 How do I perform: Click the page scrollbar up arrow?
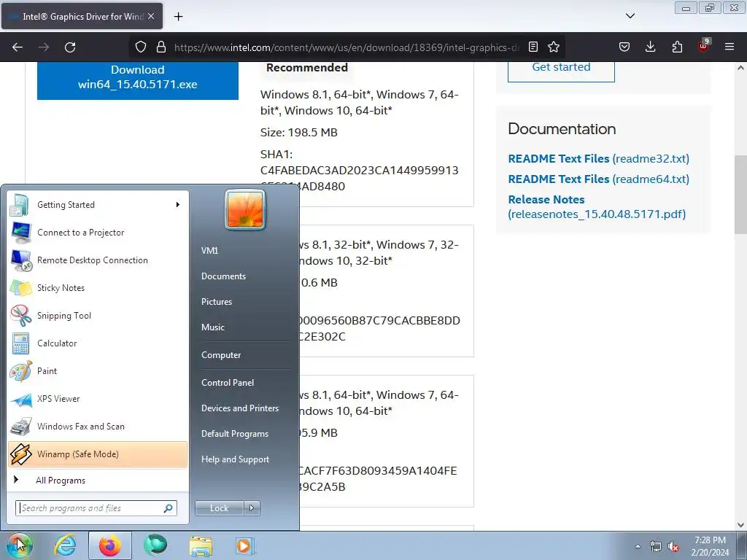(x=740, y=68)
